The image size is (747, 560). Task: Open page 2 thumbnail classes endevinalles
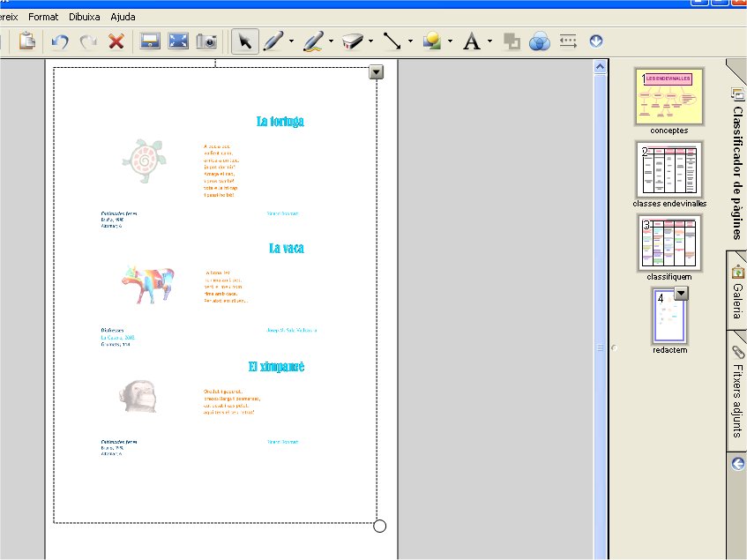coord(669,169)
